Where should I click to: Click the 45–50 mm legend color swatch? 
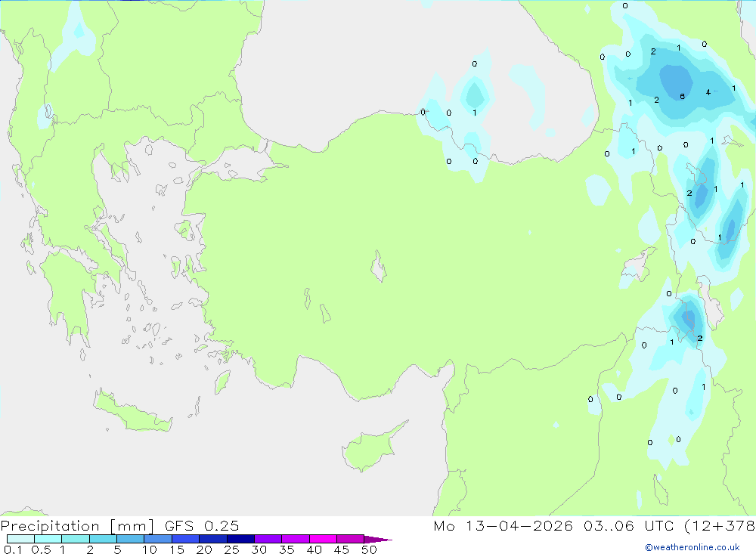click(x=351, y=539)
